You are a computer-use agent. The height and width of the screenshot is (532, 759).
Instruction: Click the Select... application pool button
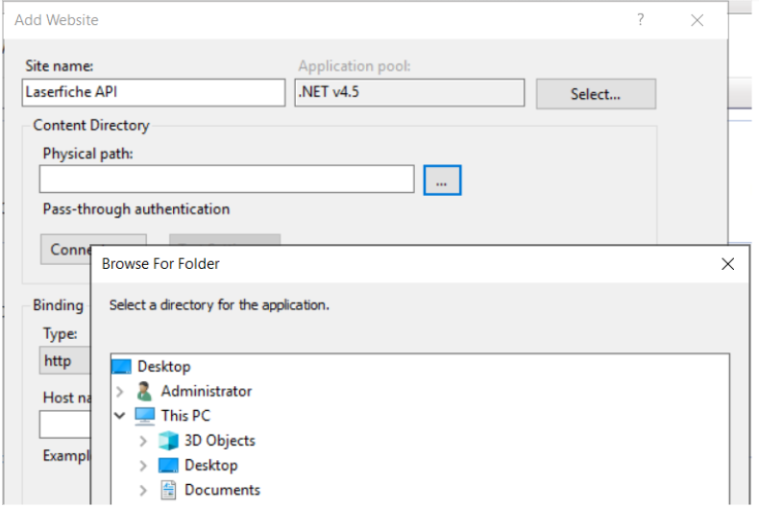(596, 94)
